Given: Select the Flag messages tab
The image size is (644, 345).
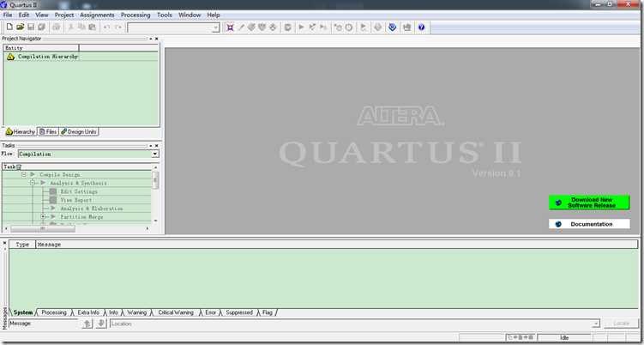Looking at the screenshot, I should pos(268,312).
